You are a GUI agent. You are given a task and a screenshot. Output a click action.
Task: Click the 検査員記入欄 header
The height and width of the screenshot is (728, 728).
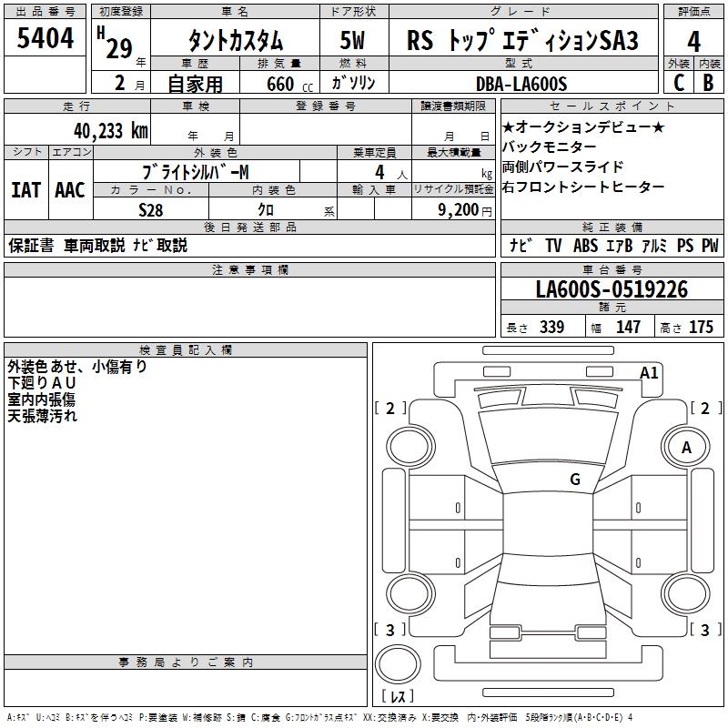tap(186, 350)
